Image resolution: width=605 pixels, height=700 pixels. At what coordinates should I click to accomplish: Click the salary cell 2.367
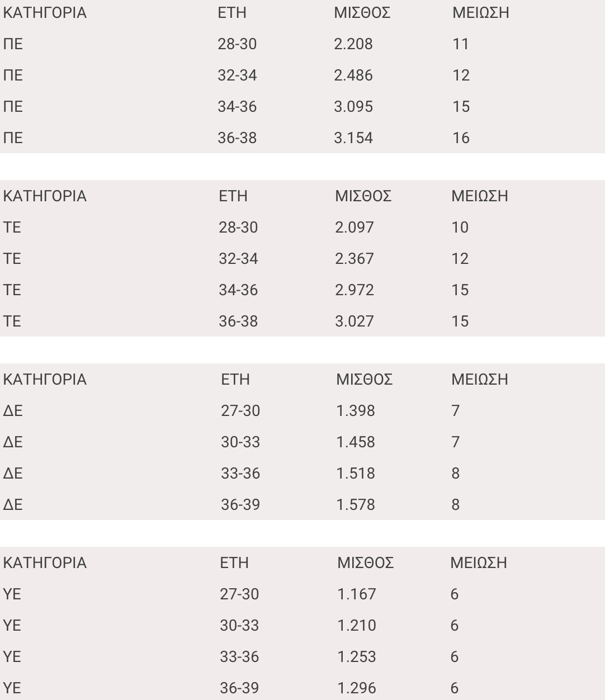click(x=354, y=259)
